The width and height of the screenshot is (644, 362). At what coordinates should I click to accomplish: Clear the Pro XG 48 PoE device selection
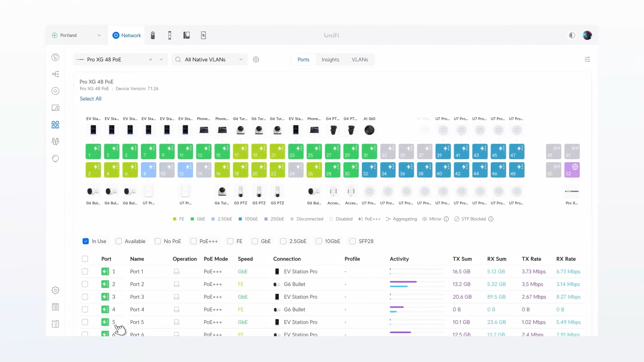[x=151, y=59]
